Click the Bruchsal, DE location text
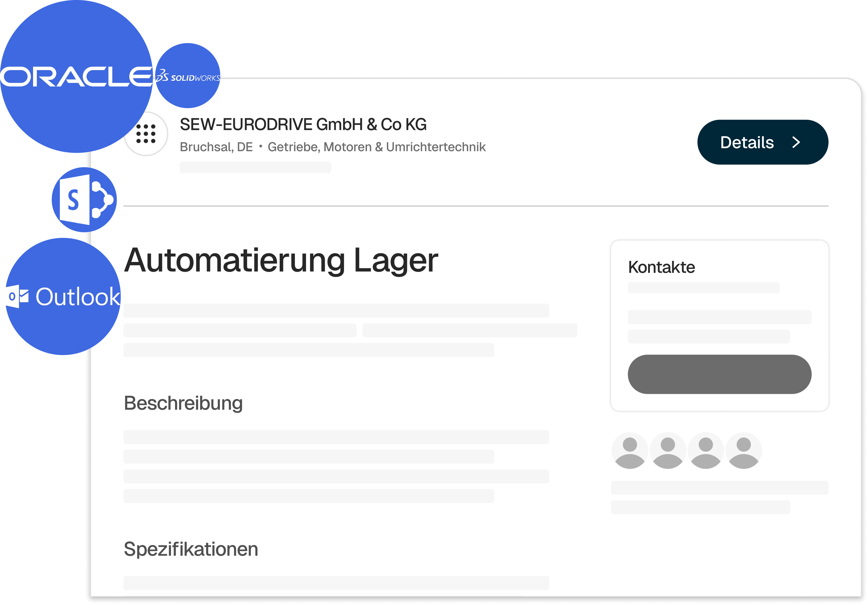 (x=216, y=147)
